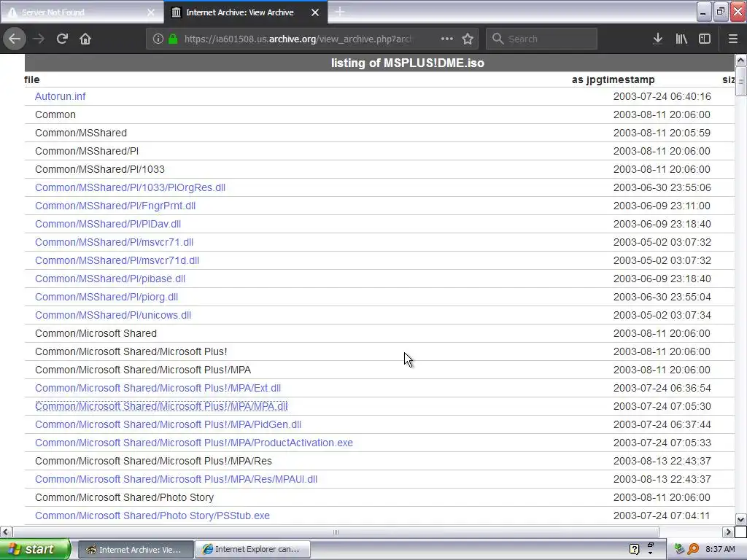This screenshot has height=560, width=747.
Task: Click the horizontal scrollbar right arrow
Action: [729, 532]
